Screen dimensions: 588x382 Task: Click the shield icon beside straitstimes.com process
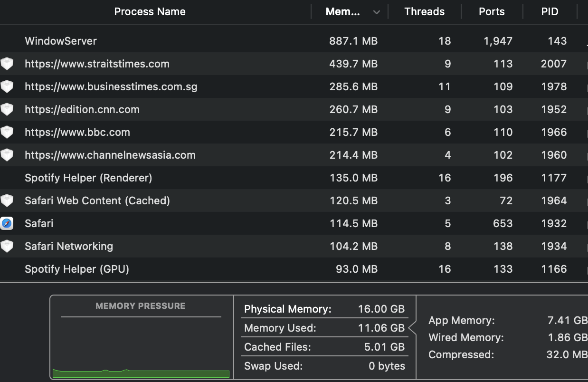tap(7, 64)
